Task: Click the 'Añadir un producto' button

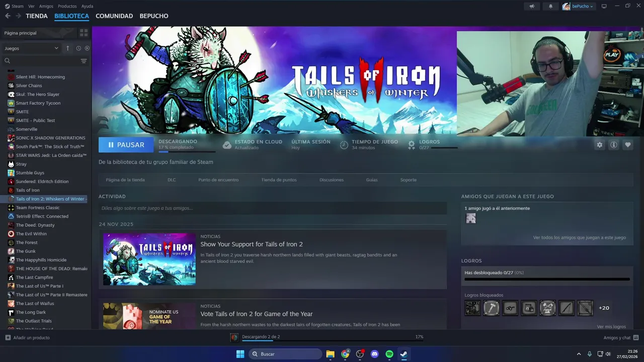Action: [x=28, y=338]
